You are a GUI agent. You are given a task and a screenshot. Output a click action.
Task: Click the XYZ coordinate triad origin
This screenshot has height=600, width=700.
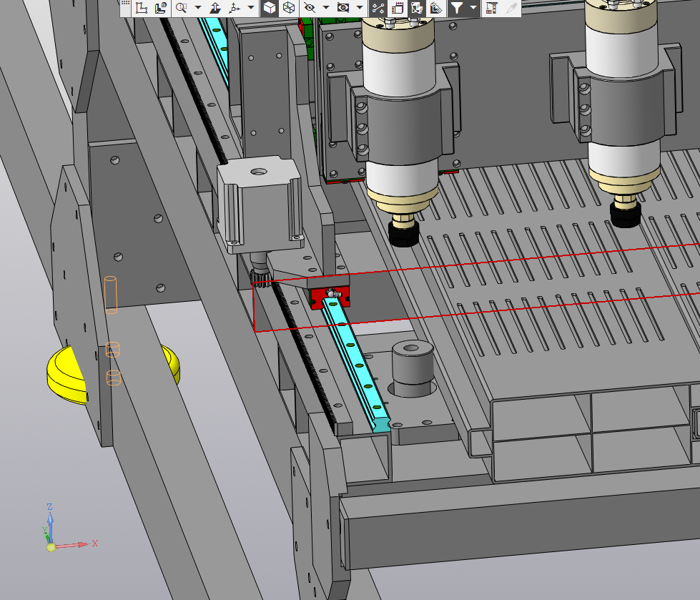tap(51, 547)
